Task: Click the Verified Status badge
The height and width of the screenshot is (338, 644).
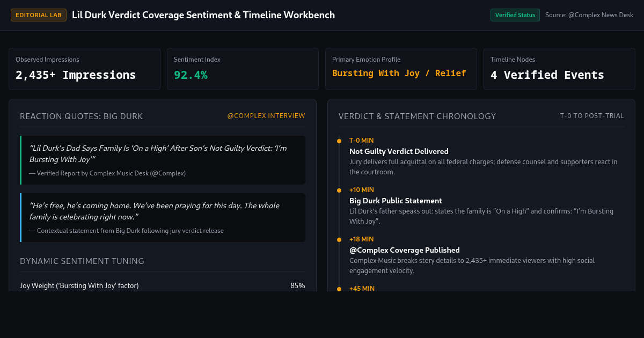Action: coord(515,15)
